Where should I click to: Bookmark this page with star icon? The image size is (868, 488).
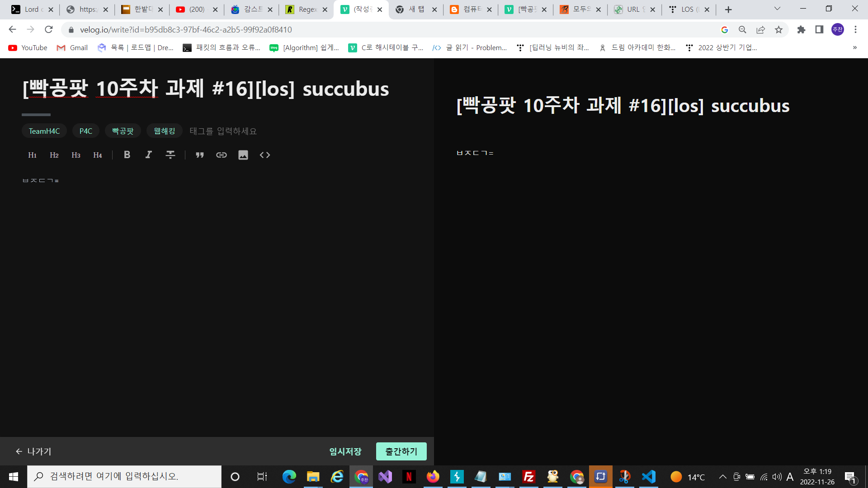[x=778, y=29]
